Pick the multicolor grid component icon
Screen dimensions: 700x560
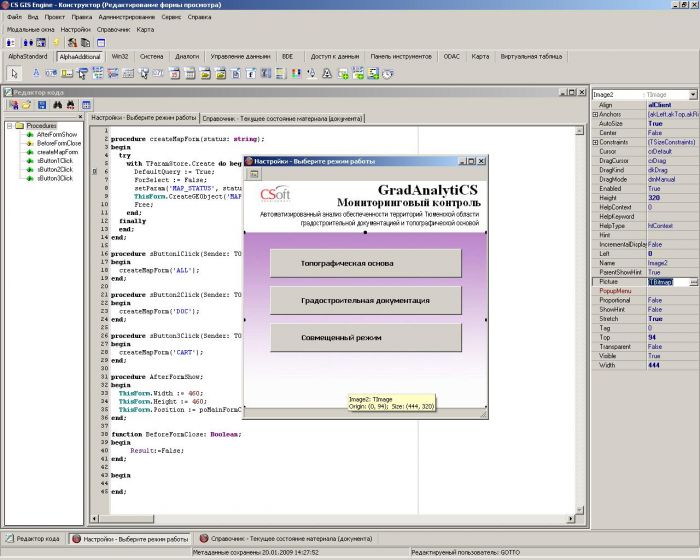coord(296,73)
